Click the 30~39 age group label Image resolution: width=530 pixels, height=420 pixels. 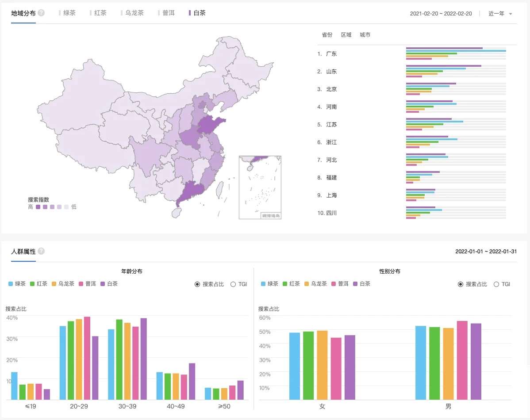point(127,406)
